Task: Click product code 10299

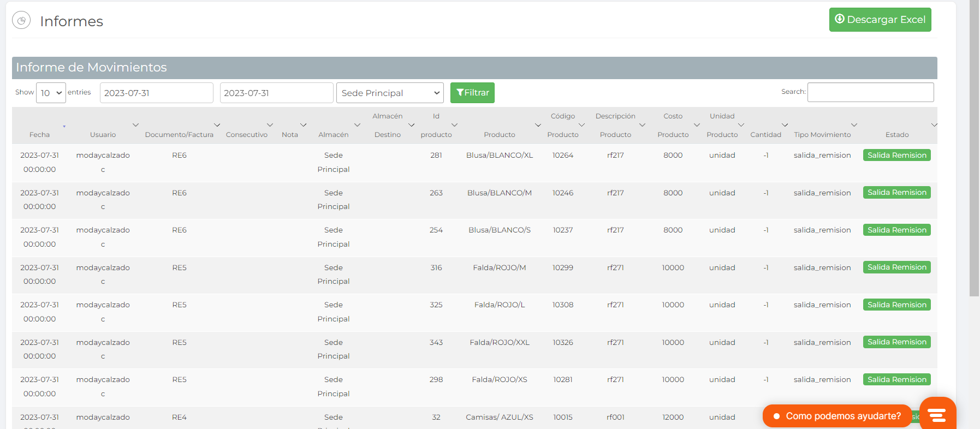Action: [x=563, y=267]
